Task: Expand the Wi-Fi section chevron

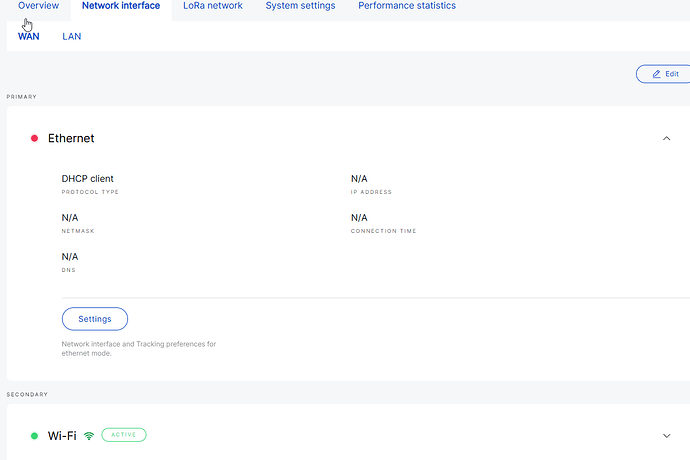Action: 667,436
